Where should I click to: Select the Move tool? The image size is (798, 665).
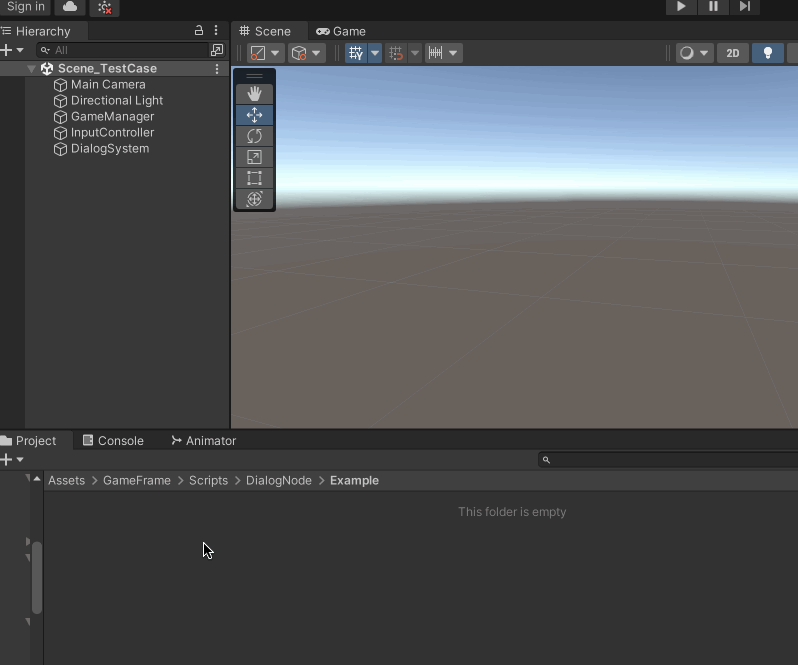[254, 115]
